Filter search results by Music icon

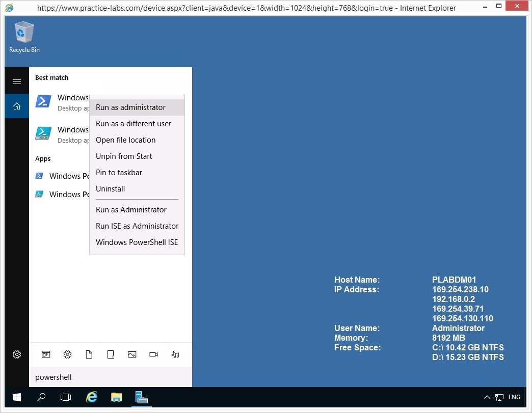click(x=175, y=354)
